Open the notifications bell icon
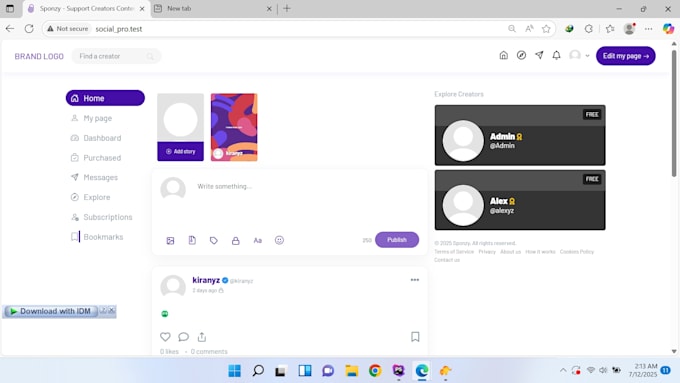Screen dimensions: 680x383 click(x=556, y=56)
